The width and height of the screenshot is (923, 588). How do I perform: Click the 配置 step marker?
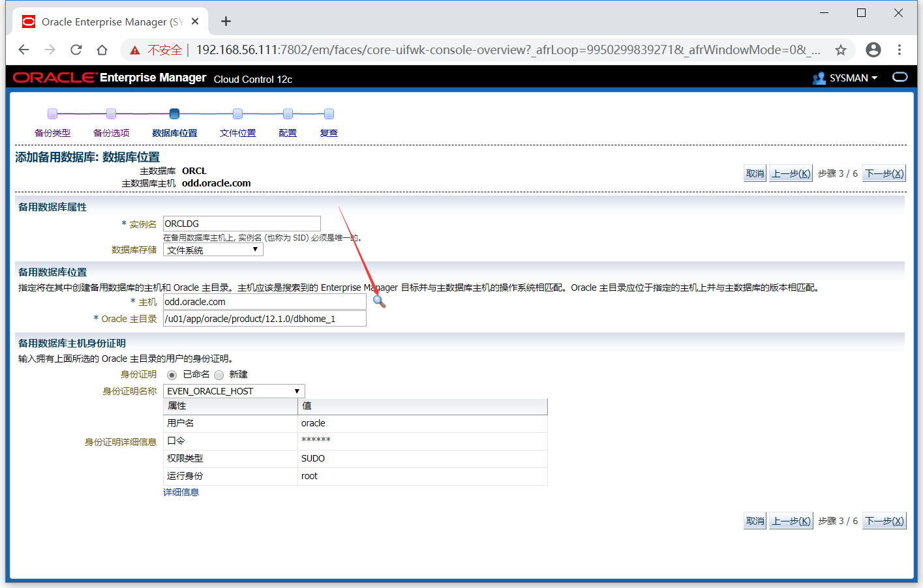coord(288,113)
